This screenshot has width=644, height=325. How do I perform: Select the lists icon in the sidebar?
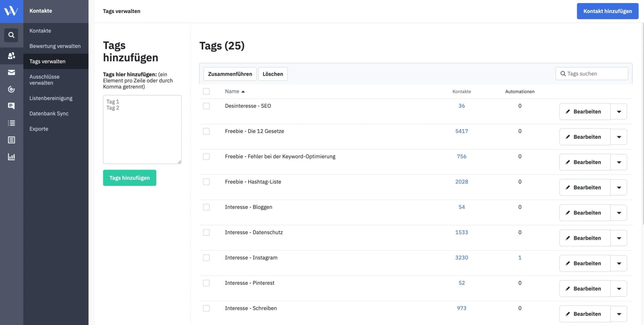pos(11,123)
